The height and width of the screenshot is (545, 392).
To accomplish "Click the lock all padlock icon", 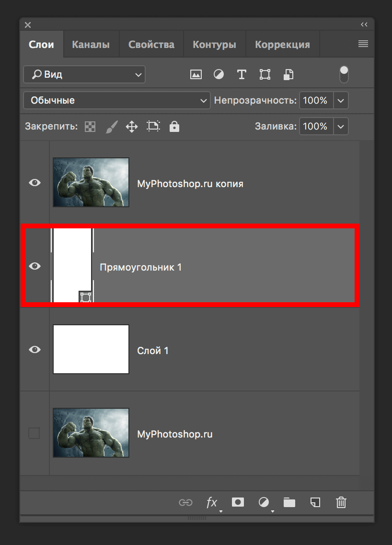I will tap(174, 127).
